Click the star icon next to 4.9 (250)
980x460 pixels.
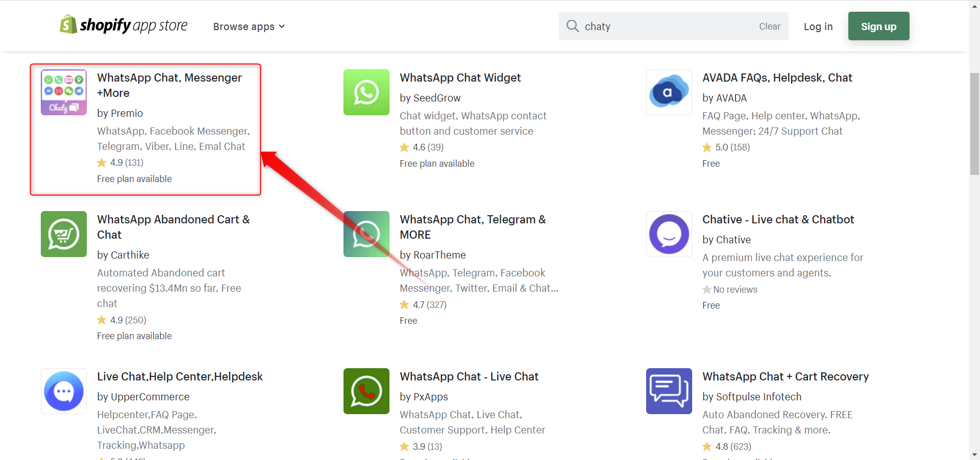click(102, 320)
